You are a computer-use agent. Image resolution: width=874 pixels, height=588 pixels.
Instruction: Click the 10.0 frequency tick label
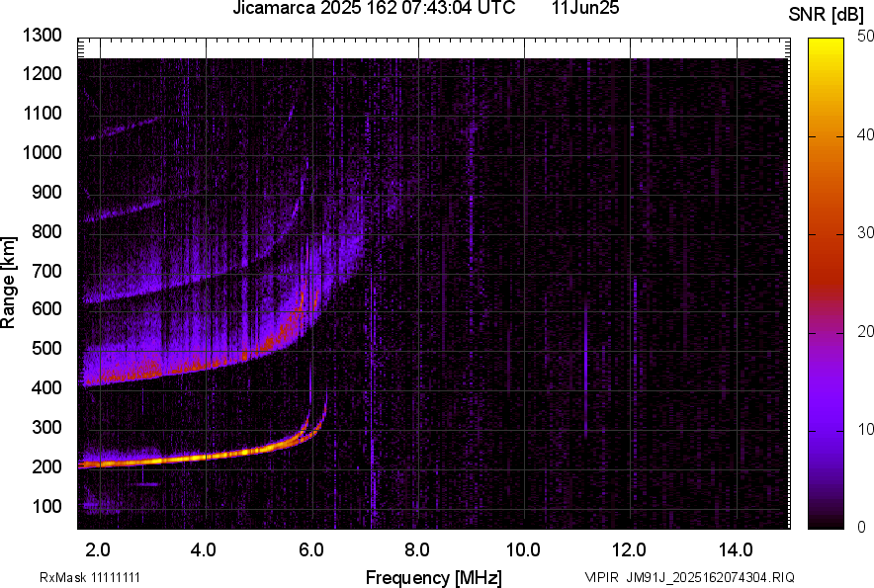click(x=523, y=550)
